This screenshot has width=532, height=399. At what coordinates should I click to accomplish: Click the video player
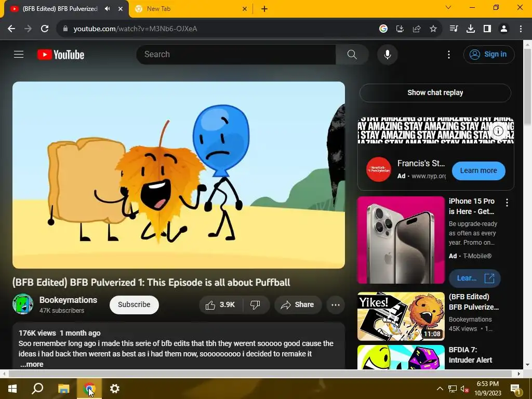tap(179, 175)
